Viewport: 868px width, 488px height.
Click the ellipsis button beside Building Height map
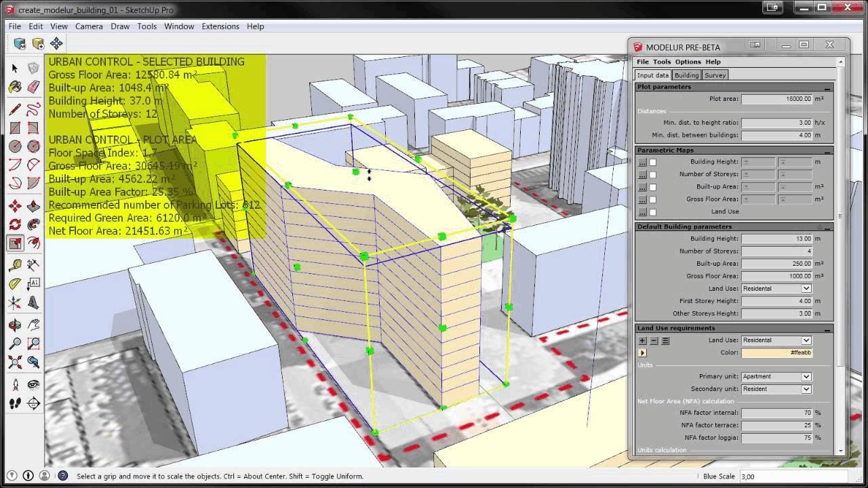(x=642, y=162)
